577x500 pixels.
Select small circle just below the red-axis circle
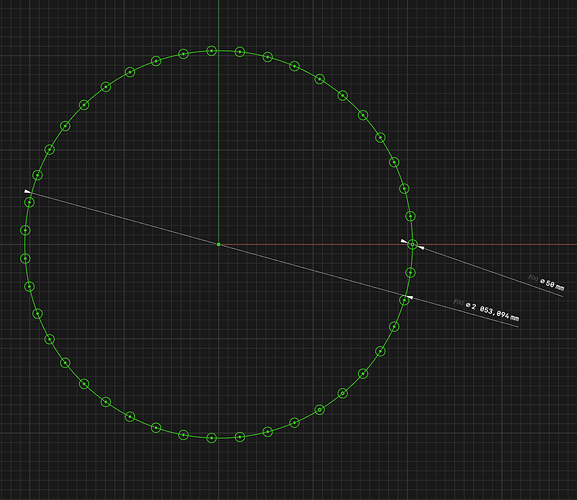pyautogui.click(x=410, y=273)
